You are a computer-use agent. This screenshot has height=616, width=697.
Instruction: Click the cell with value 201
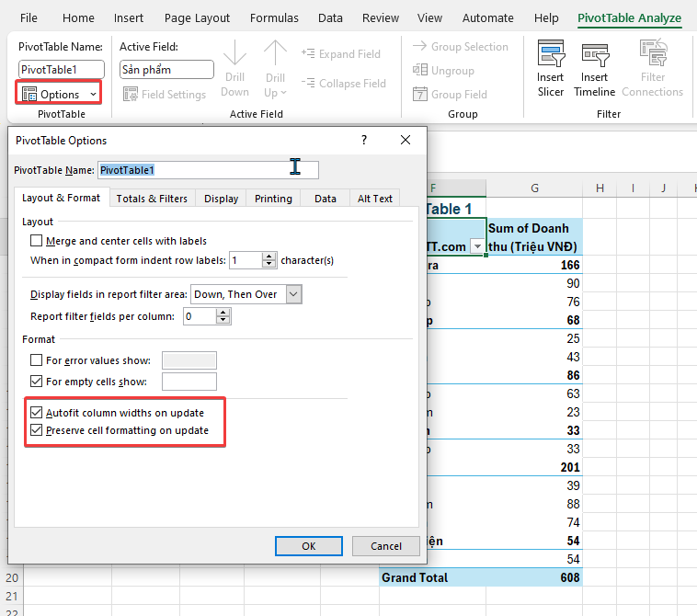click(534, 467)
